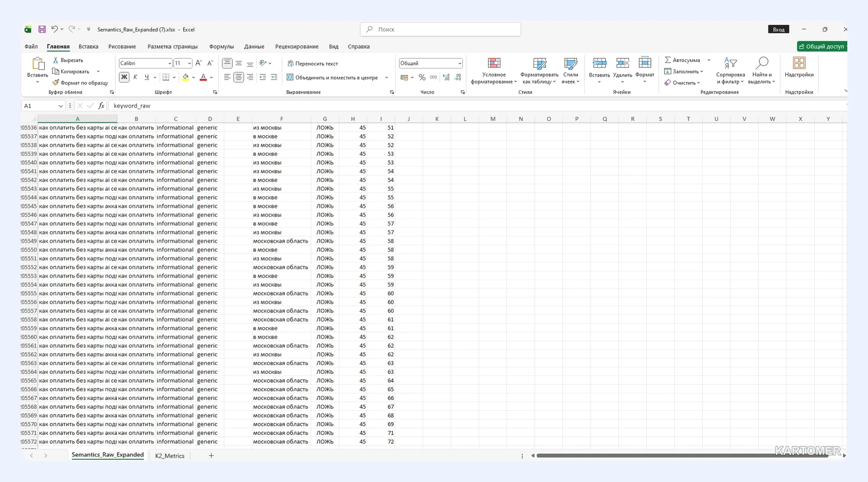Open Sort and Filter (Сортировка и фильтр)
The height and width of the screenshot is (482, 868).
click(730, 71)
